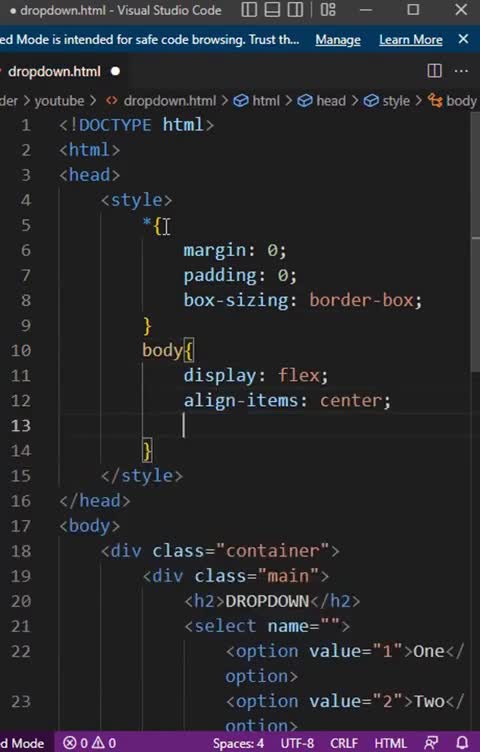Open Learn More link in banner
480x752 pixels.
coord(410,40)
